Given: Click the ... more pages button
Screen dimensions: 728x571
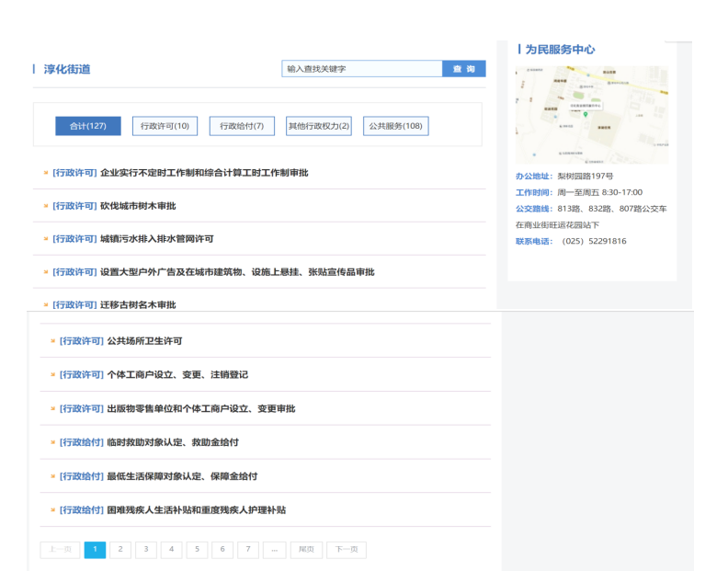Looking at the screenshot, I should [275, 550].
